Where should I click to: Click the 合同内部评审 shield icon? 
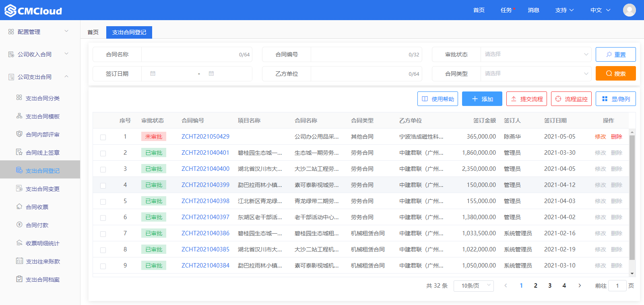(x=19, y=134)
